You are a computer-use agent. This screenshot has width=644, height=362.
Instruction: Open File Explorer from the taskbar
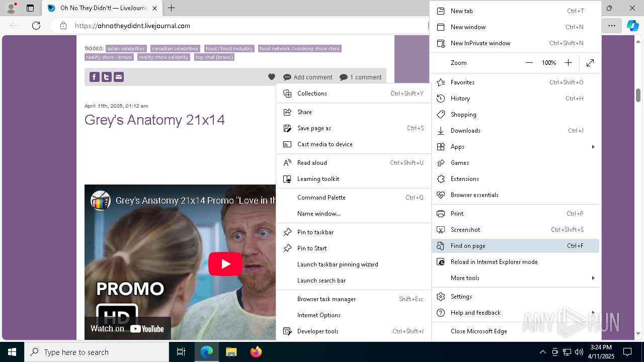(231, 352)
